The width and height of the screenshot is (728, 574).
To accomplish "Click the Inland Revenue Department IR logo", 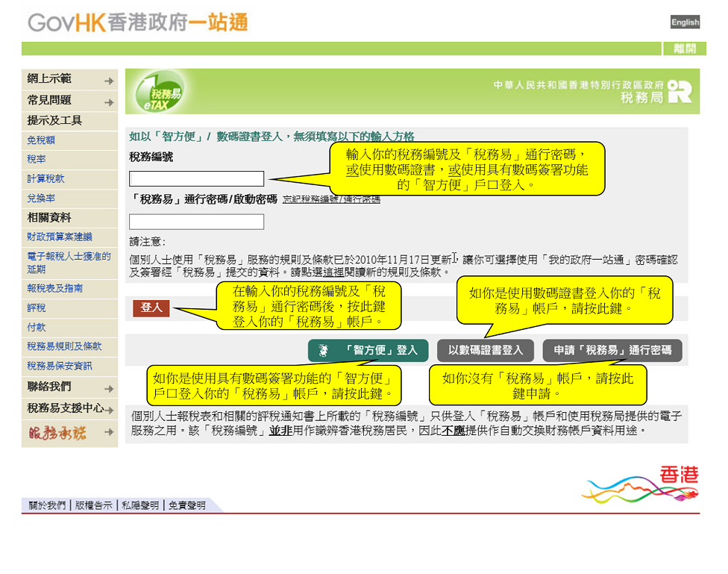I will click(x=680, y=92).
